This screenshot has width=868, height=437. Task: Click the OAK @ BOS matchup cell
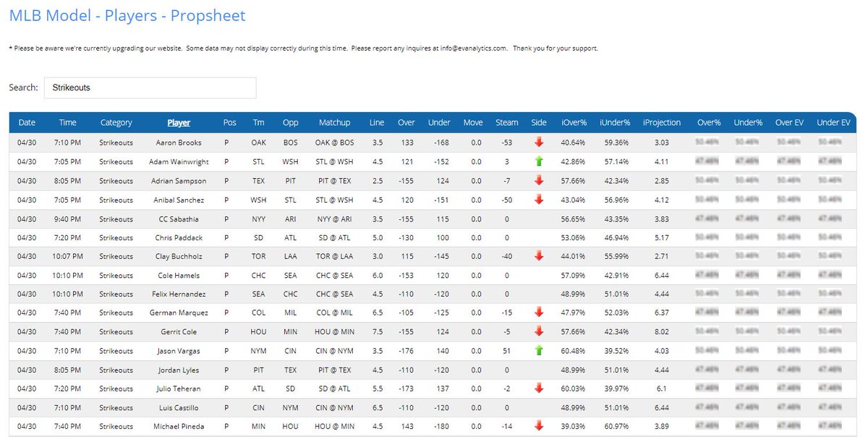pyautogui.click(x=335, y=143)
